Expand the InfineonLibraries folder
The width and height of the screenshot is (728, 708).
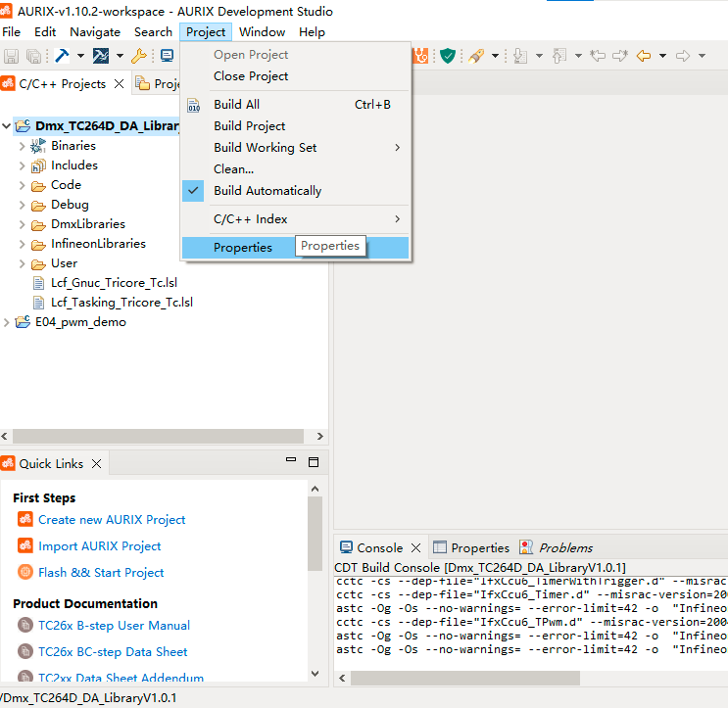22,244
